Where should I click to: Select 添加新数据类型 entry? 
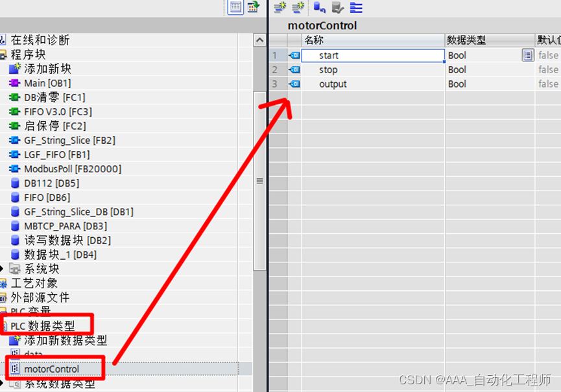coord(66,340)
